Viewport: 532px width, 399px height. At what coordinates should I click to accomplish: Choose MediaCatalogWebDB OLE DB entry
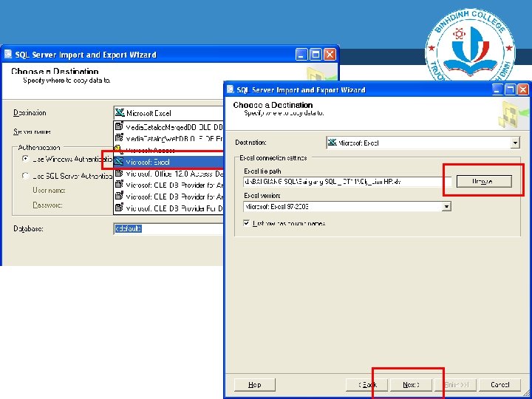coord(168,138)
